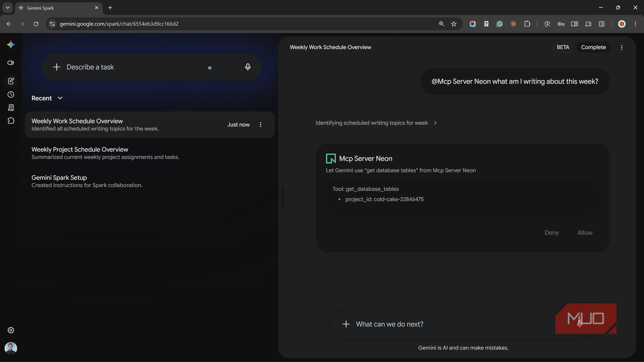Open Gemini Spark Setup chat

(149, 181)
